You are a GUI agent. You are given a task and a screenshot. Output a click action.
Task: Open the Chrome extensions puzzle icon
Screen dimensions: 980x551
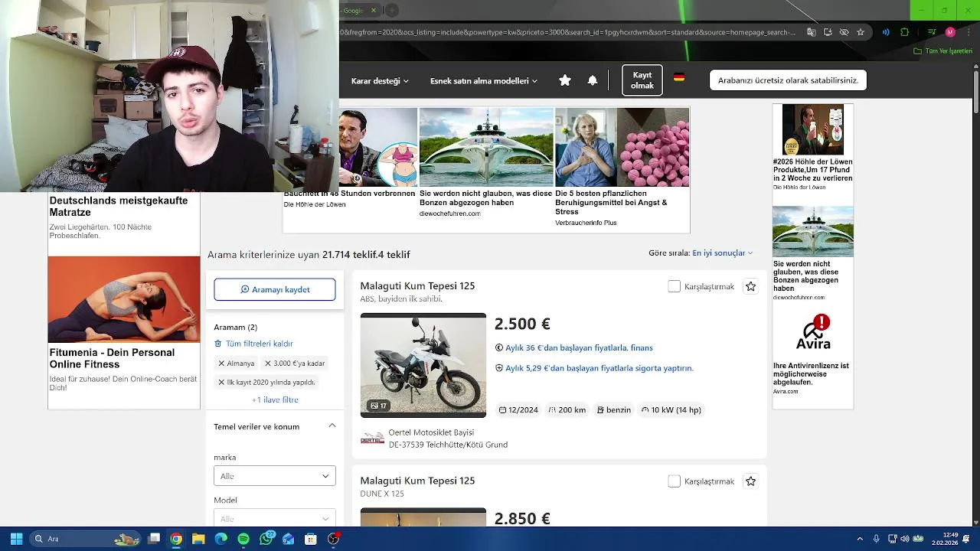tap(905, 32)
